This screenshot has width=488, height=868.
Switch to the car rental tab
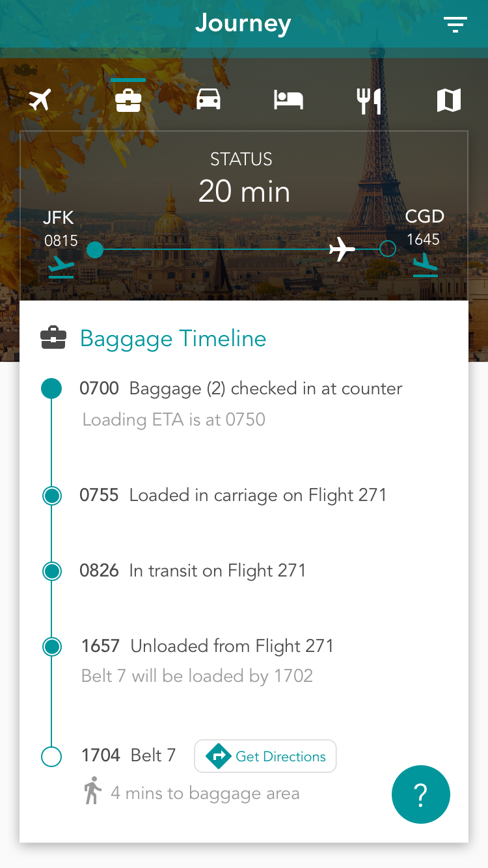[x=208, y=100]
